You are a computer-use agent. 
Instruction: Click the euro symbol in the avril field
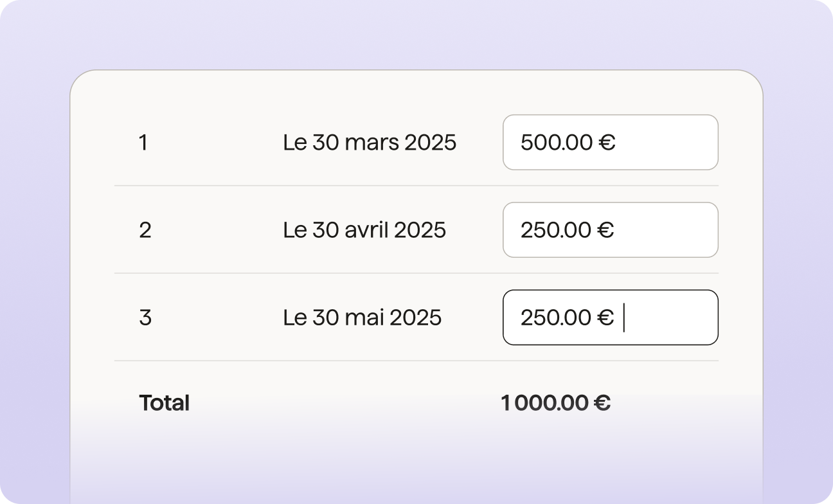605,230
